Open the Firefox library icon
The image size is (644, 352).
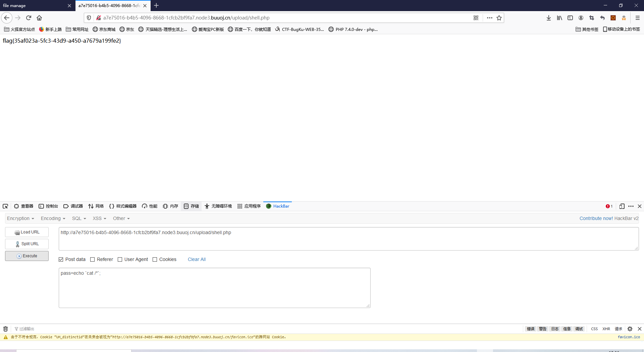[x=559, y=18]
